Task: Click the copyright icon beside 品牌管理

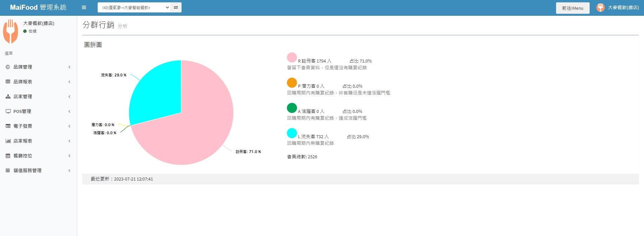Action: click(x=8, y=67)
